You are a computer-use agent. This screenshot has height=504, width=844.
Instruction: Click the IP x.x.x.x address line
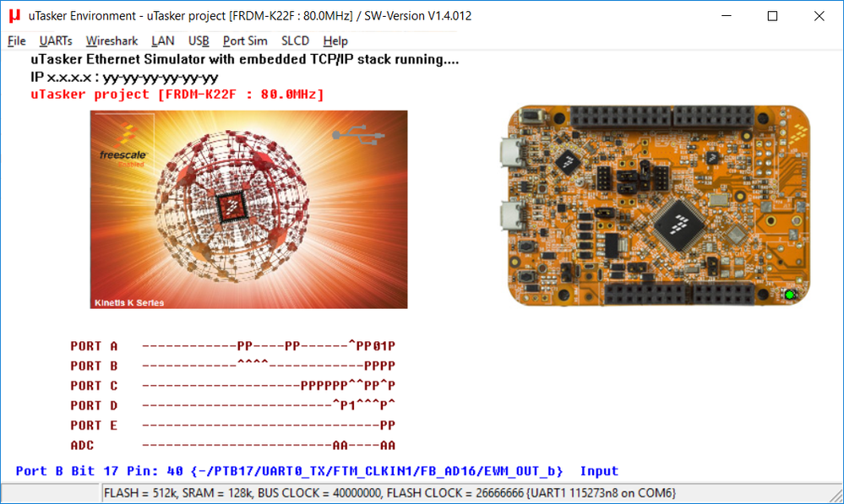[124, 78]
